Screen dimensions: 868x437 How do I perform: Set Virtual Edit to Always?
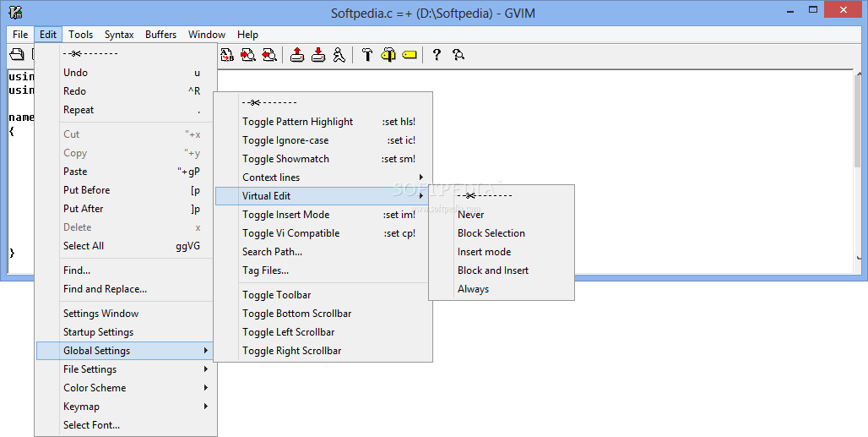(x=501, y=289)
